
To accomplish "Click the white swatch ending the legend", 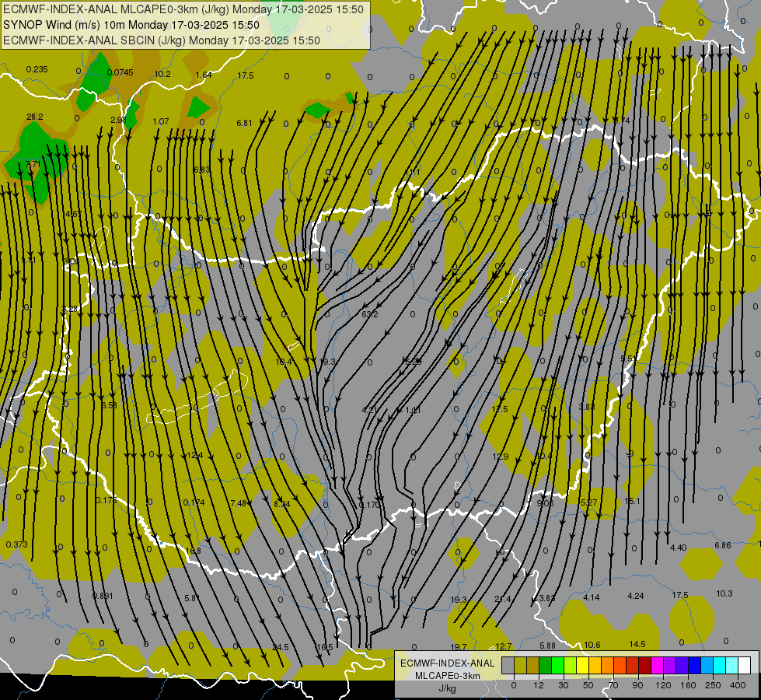I will click(745, 665).
